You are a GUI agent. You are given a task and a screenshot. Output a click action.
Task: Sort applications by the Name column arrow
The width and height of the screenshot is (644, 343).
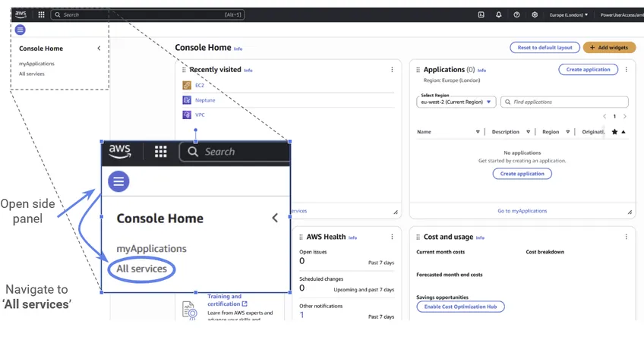(x=478, y=132)
